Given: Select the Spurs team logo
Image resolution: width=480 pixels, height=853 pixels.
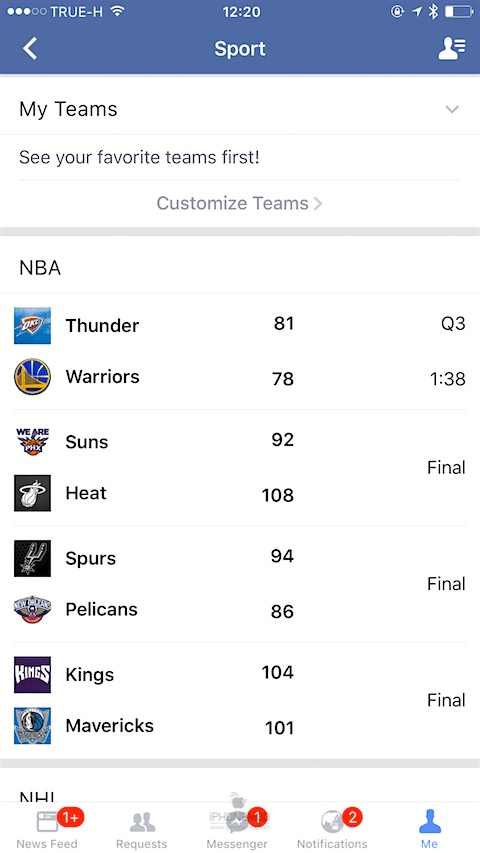Looking at the screenshot, I should [x=33, y=558].
